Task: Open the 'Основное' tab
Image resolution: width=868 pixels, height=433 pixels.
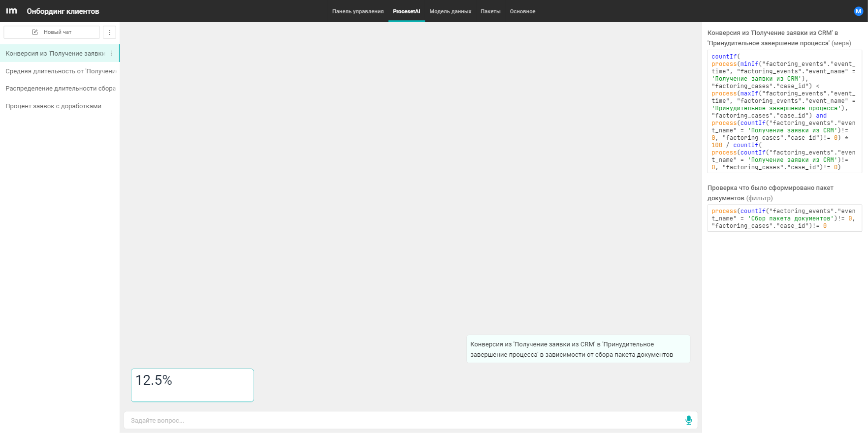Action: [x=522, y=11]
